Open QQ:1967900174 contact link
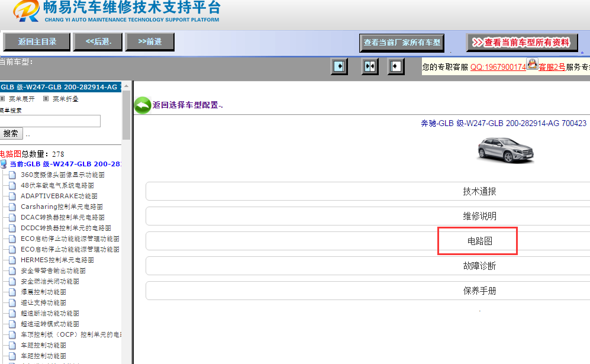Viewport: 590px width, 364px height. (x=498, y=67)
